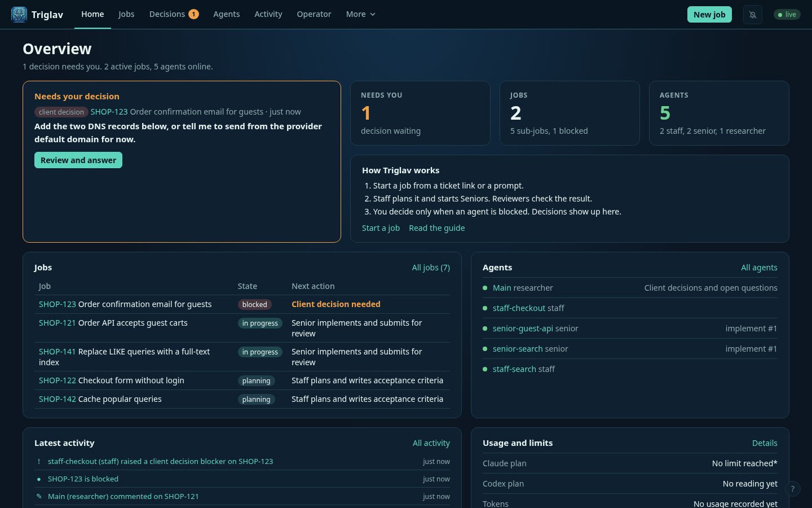Click dot icon on SHOP-123 blocked activity
812x508 pixels.
[39, 479]
